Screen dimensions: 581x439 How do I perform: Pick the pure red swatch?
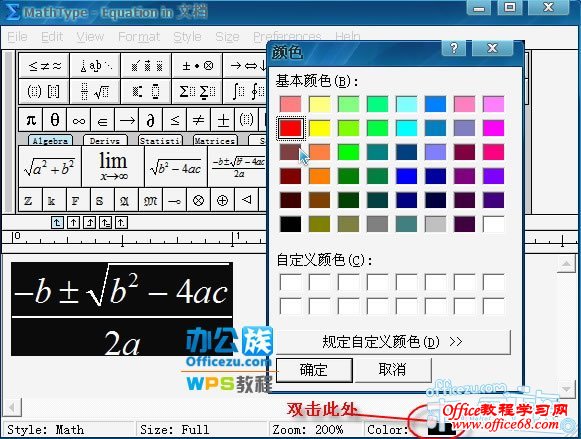(x=290, y=128)
